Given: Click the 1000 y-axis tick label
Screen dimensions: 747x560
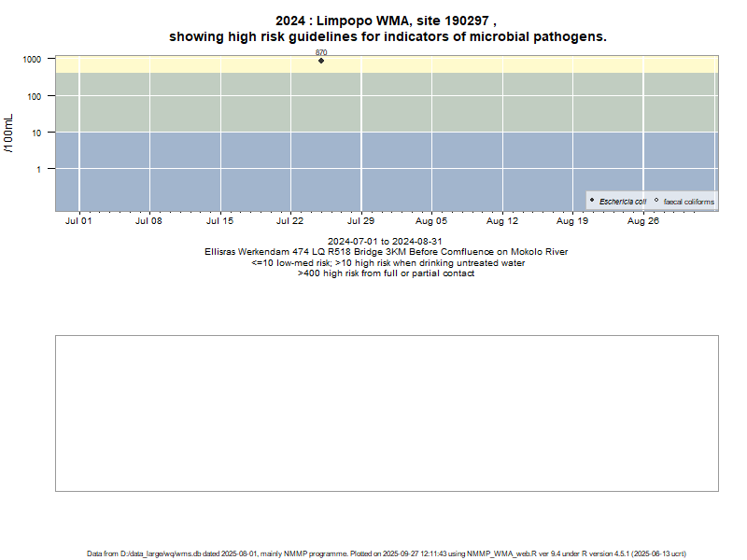Looking at the screenshot, I should 31,59.
